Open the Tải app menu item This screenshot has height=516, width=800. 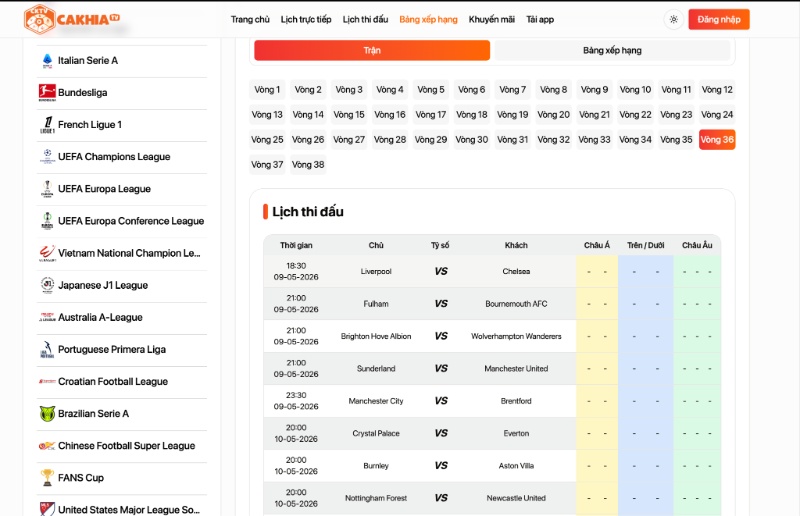tap(540, 19)
